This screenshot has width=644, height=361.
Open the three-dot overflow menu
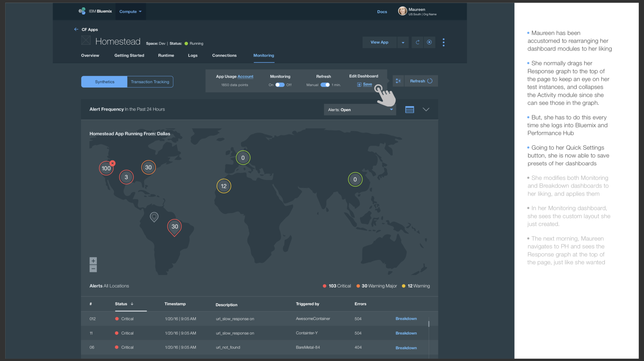pos(443,42)
